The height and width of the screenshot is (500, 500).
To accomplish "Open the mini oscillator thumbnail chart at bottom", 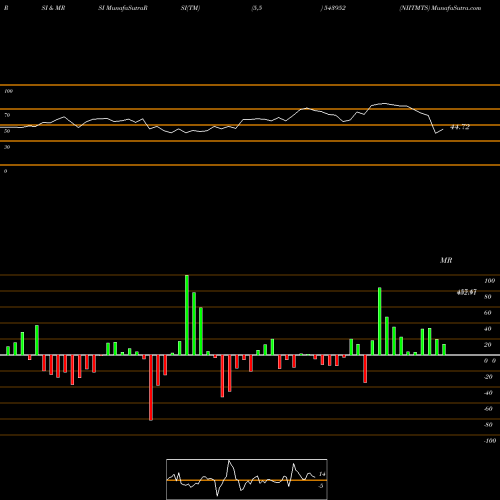I will (247, 479).
